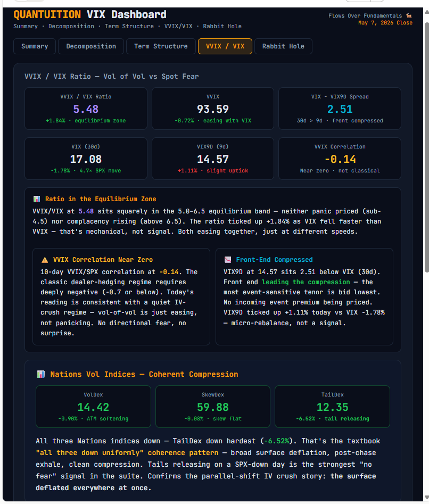The width and height of the screenshot is (429, 504).
Task: Click the VolDex value 14.42
Action: (93, 407)
